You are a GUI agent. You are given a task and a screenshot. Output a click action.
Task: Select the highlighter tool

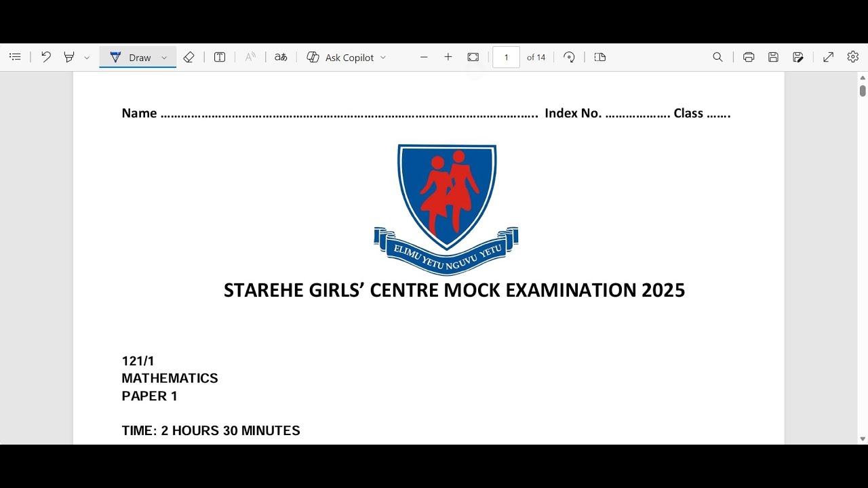click(68, 58)
